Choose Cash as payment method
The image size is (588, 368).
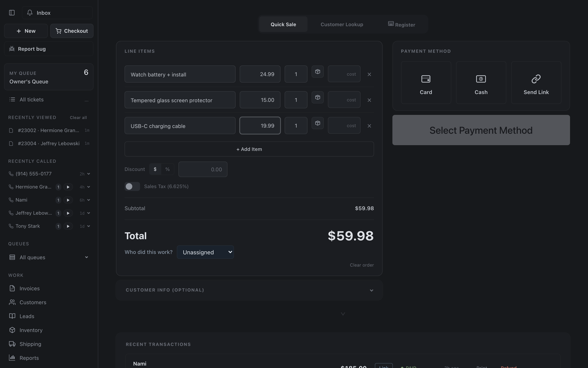(481, 83)
